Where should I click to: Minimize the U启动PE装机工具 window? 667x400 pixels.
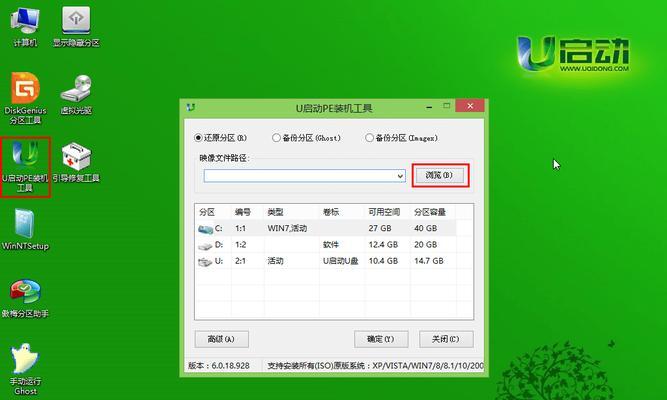429,106
